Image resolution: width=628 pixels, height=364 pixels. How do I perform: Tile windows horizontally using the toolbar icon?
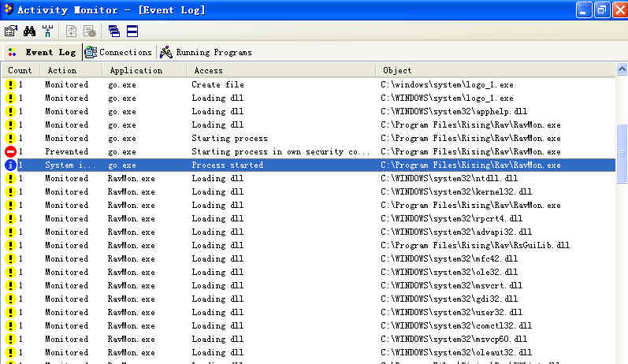[132, 32]
